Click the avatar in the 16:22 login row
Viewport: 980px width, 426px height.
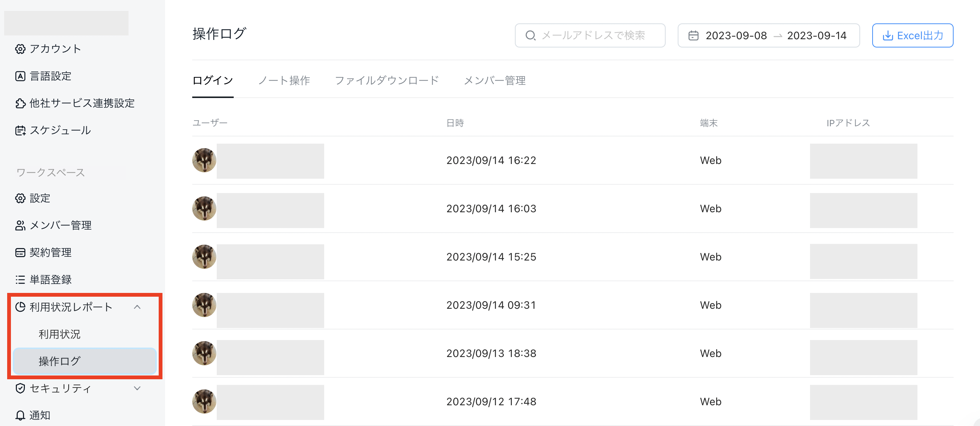(204, 160)
